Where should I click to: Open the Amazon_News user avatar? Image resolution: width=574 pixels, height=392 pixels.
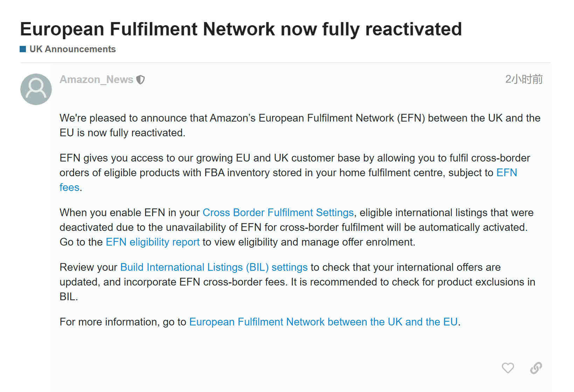point(36,89)
